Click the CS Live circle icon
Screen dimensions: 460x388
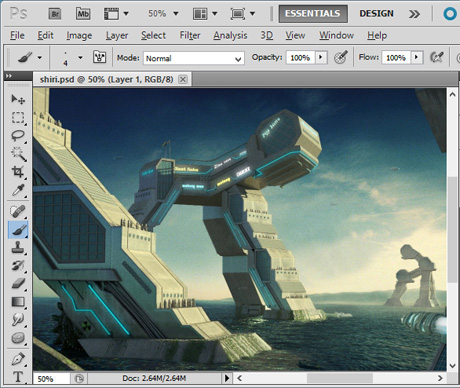coord(450,14)
